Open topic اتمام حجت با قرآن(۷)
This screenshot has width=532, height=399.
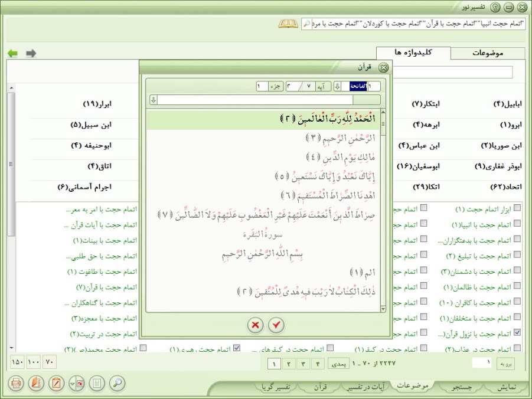click(106, 287)
